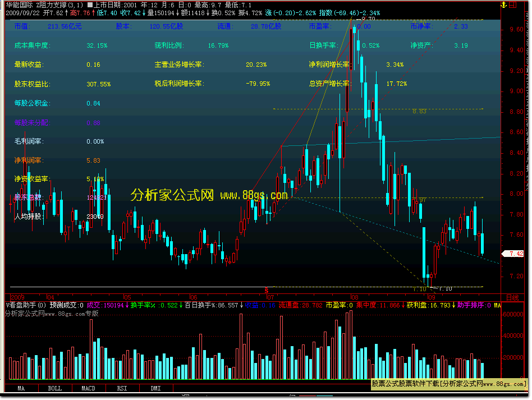The height and width of the screenshot is (400, 532).
Task: Click the 人均持股 label
Action: [30, 217]
